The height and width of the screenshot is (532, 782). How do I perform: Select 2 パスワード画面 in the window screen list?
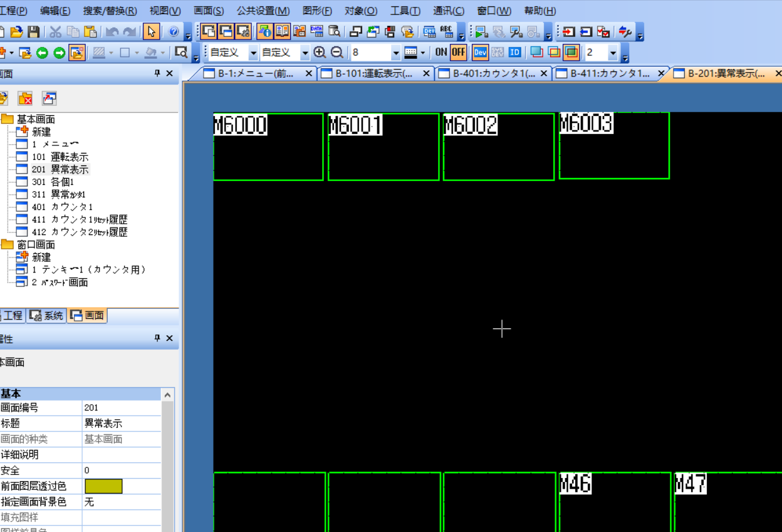(60, 282)
